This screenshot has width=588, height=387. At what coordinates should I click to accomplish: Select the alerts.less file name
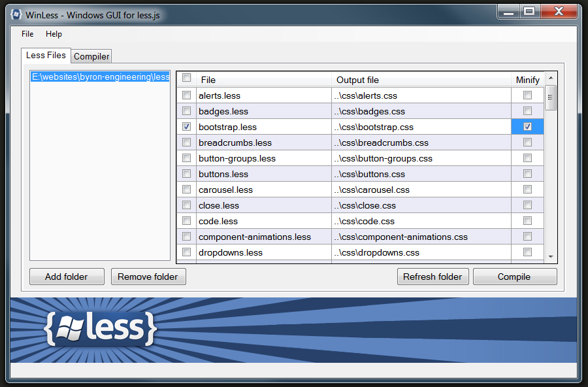[220, 95]
